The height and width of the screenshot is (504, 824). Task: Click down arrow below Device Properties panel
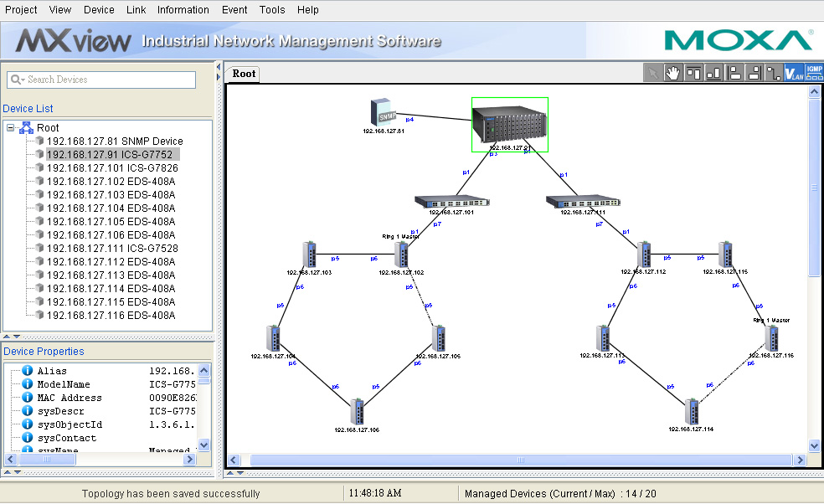[17, 472]
